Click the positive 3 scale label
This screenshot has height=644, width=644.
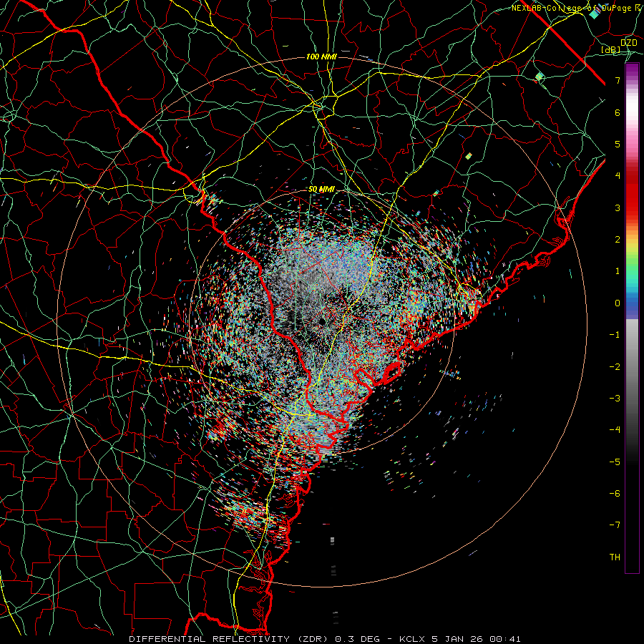tap(618, 208)
